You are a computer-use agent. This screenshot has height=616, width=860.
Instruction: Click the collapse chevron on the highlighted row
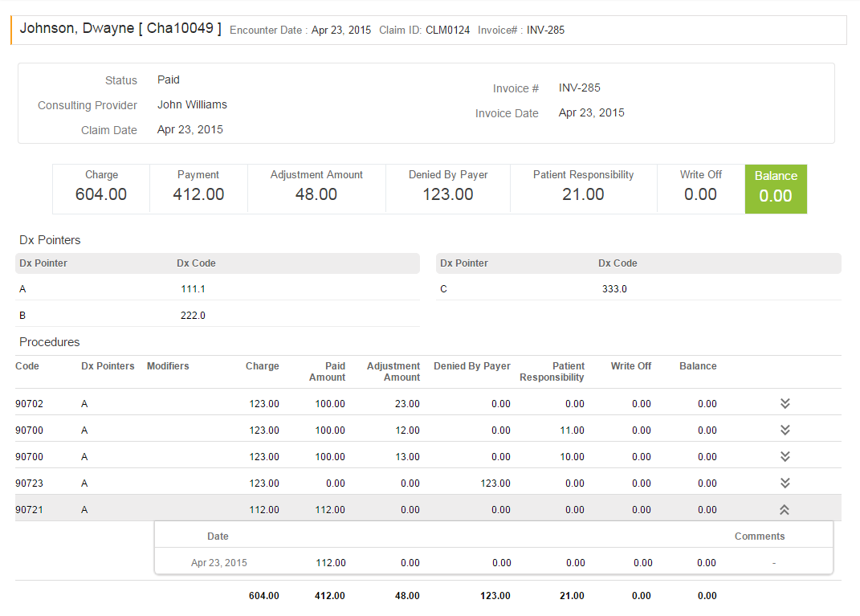pos(784,508)
